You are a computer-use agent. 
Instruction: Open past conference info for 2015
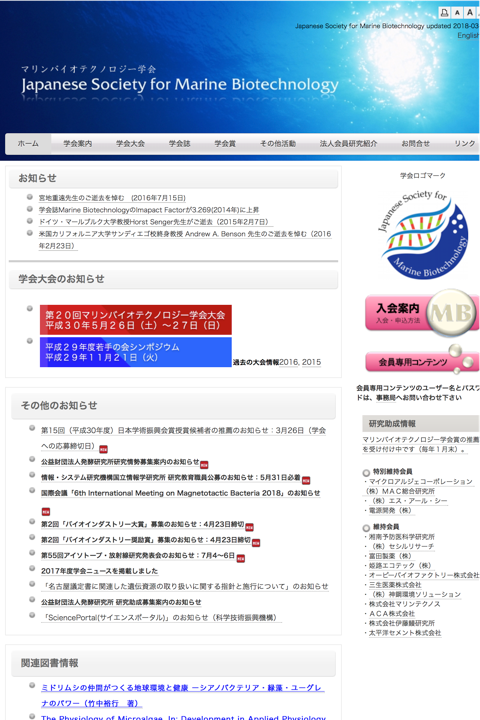point(311,362)
